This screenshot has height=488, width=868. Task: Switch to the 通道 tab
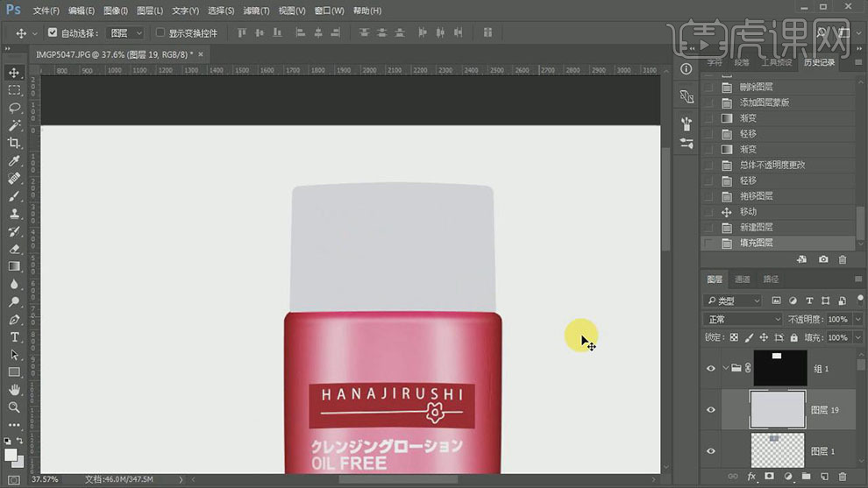(x=743, y=279)
